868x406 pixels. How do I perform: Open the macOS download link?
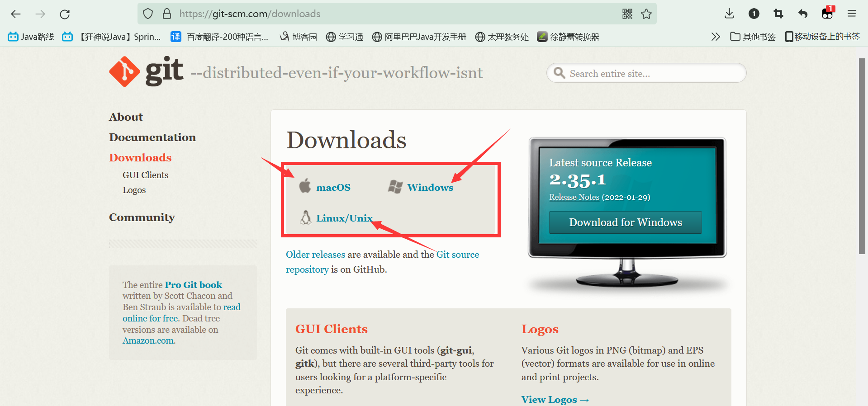coord(333,188)
